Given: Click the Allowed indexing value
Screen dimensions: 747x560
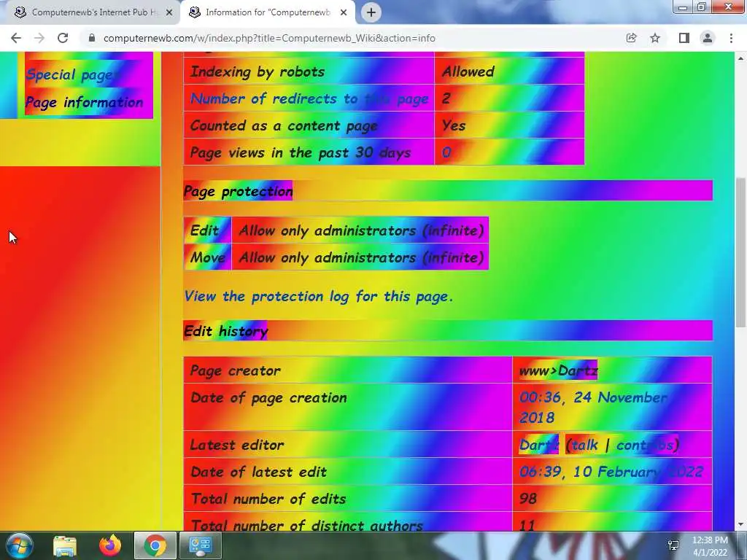Looking at the screenshot, I should [x=468, y=71].
